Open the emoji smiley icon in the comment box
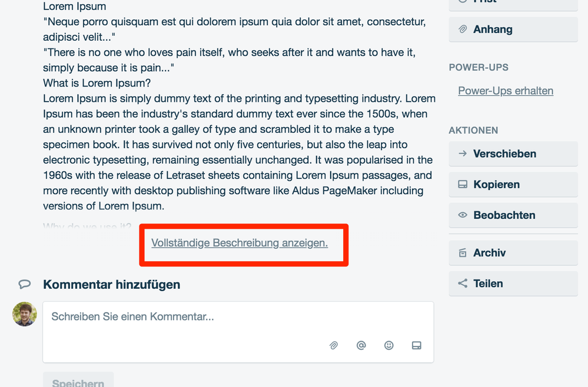Image resolution: width=588 pixels, height=387 pixels. pos(389,345)
